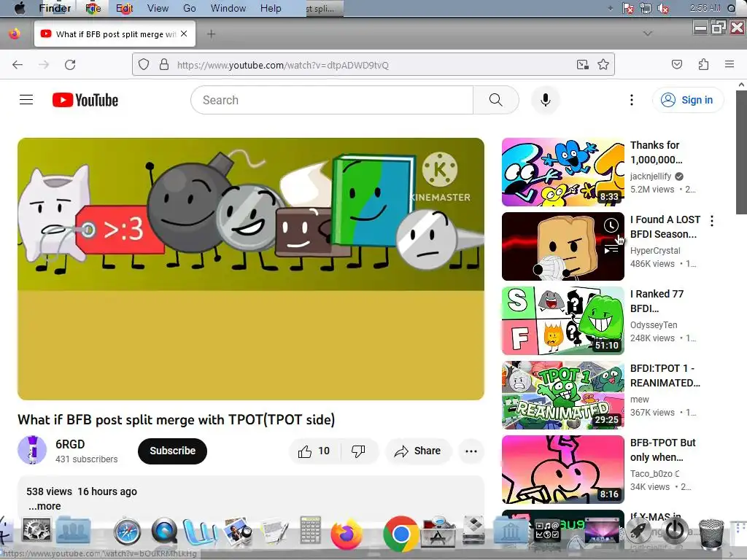Open Spotlight search in menu bar
747x560 pixels.
click(x=732, y=8)
